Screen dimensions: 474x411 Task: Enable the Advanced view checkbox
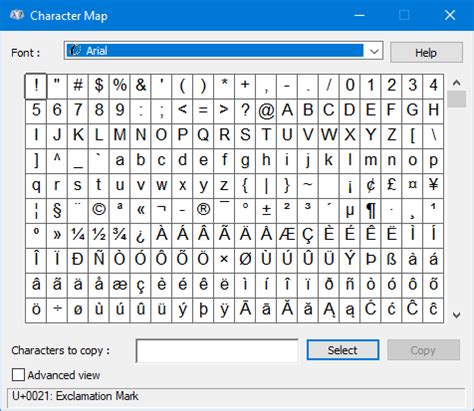(18, 375)
